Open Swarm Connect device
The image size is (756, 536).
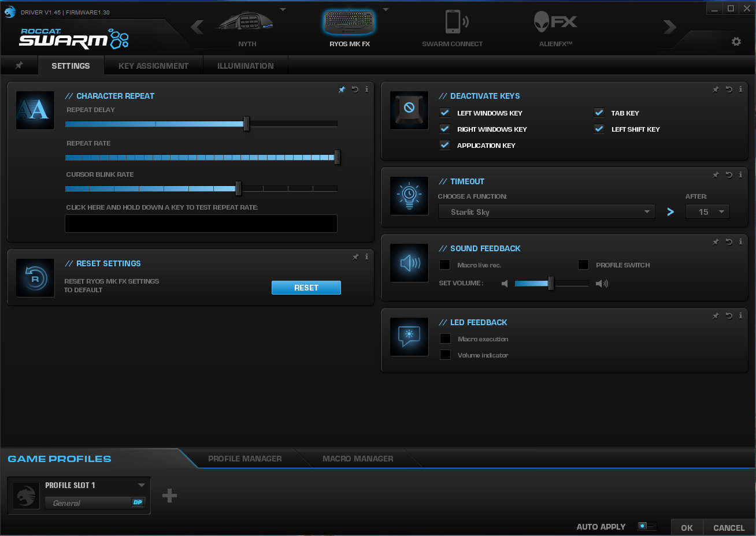tap(453, 28)
